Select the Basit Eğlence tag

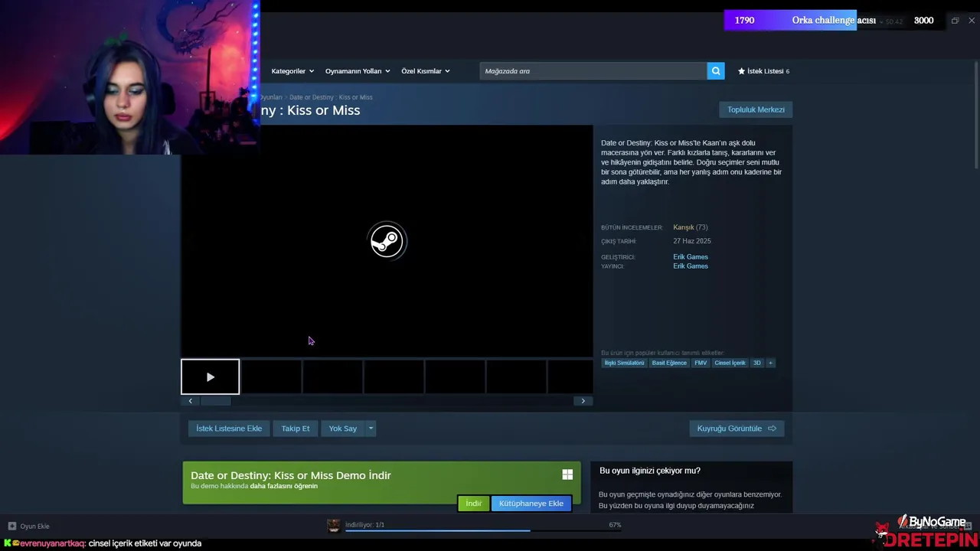tap(669, 363)
